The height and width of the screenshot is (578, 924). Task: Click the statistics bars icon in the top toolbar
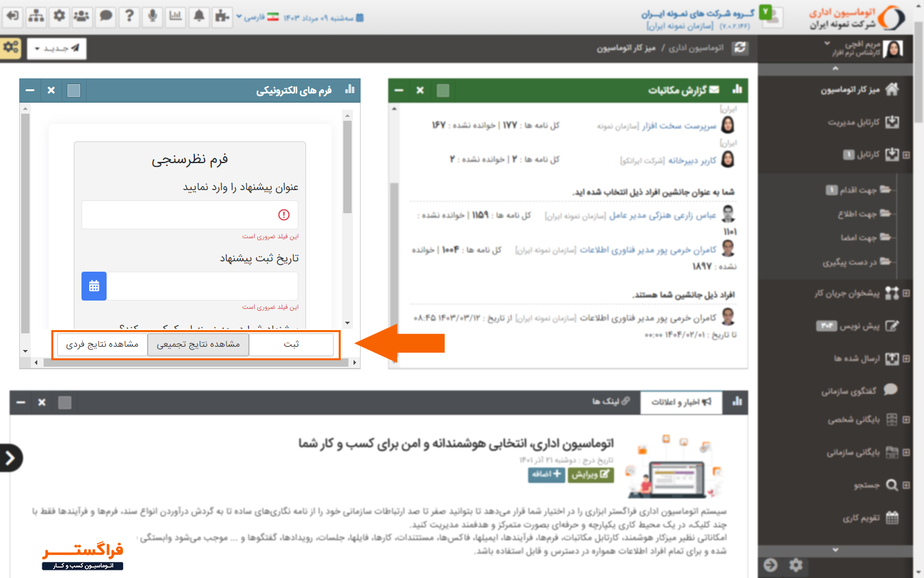tap(175, 17)
